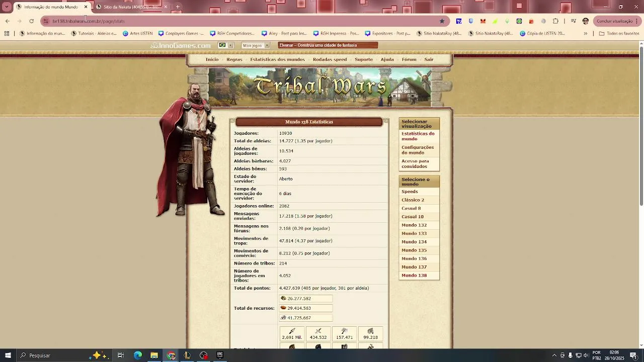Image resolution: width=644 pixels, height=362 pixels.
Task: Open the Chrome profile avatar
Action: tap(585, 21)
